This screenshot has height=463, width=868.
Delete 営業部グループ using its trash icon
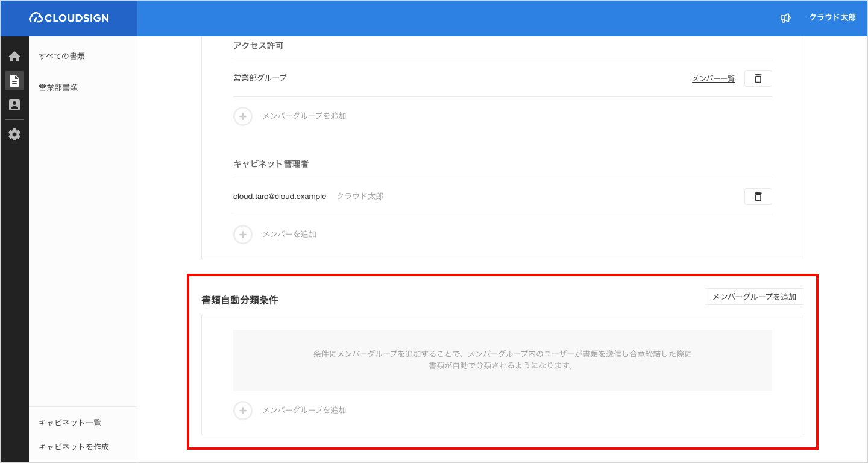point(758,78)
